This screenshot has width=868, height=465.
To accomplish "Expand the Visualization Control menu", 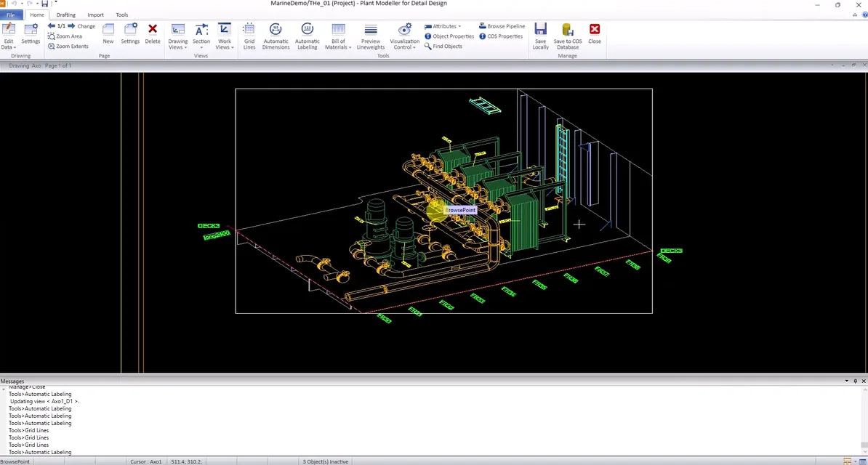I will pos(404,38).
